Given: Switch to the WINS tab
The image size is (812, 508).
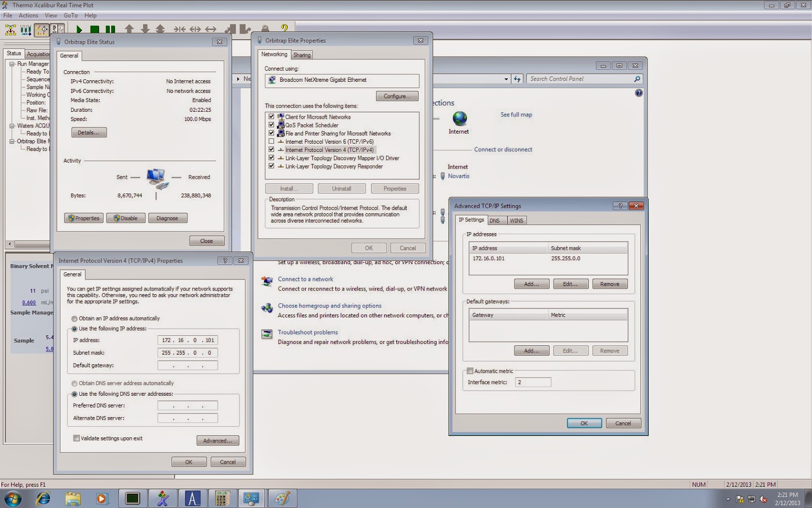Looking at the screenshot, I should tap(517, 220).
